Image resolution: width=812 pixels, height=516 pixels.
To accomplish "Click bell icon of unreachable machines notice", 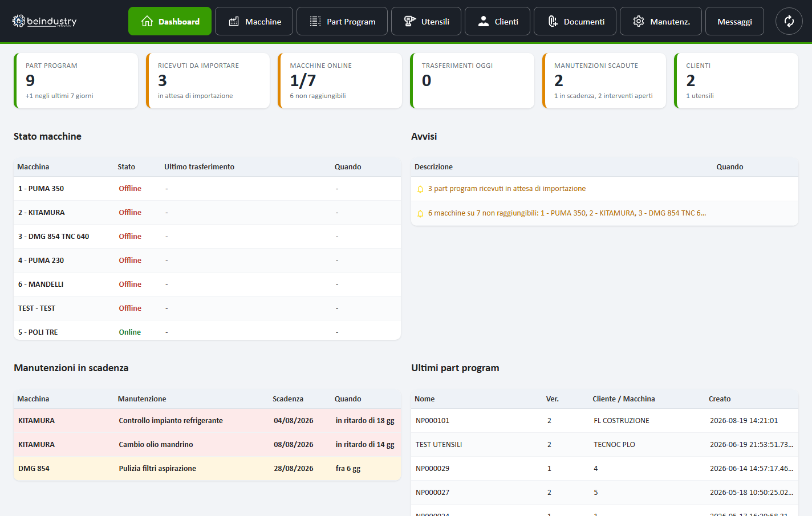I will tap(420, 214).
